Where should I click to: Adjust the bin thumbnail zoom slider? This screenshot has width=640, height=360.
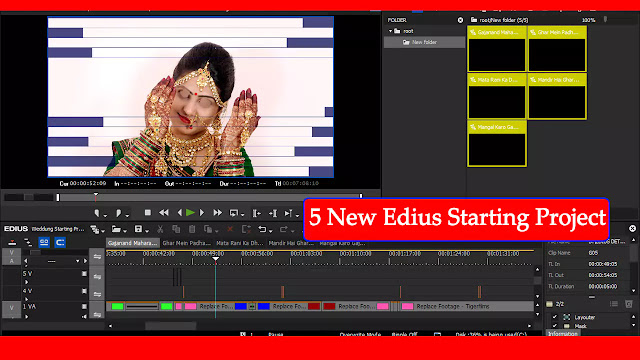[x=605, y=19]
